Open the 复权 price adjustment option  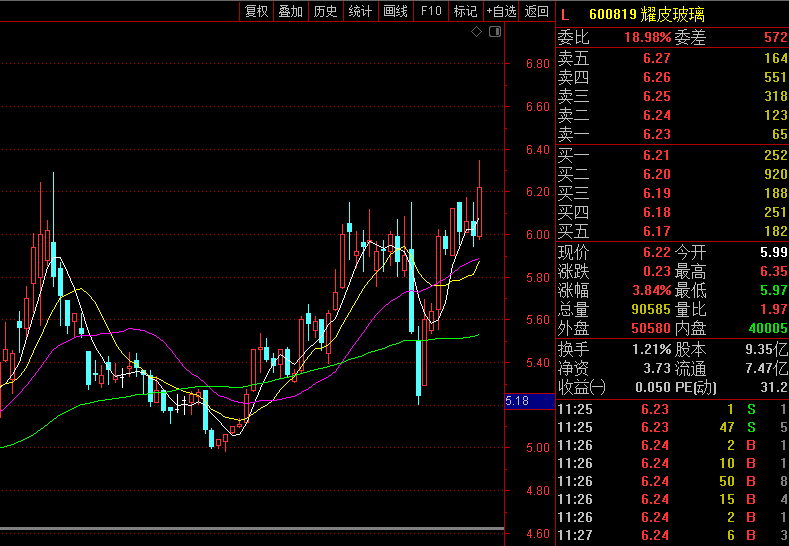pos(257,11)
